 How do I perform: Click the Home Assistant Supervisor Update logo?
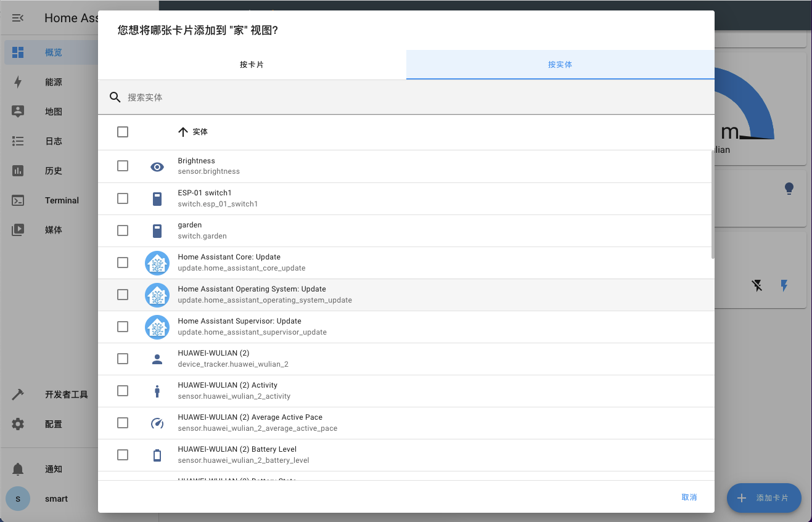pyautogui.click(x=157, y=327)
